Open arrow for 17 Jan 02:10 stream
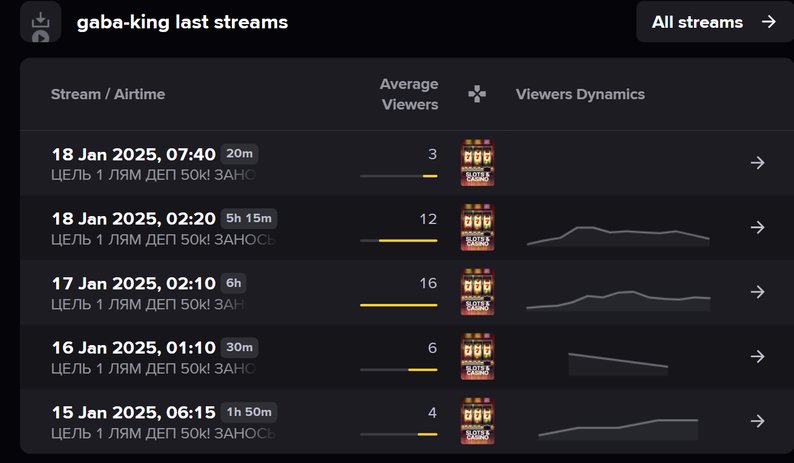794x463 pixels. 758,292
